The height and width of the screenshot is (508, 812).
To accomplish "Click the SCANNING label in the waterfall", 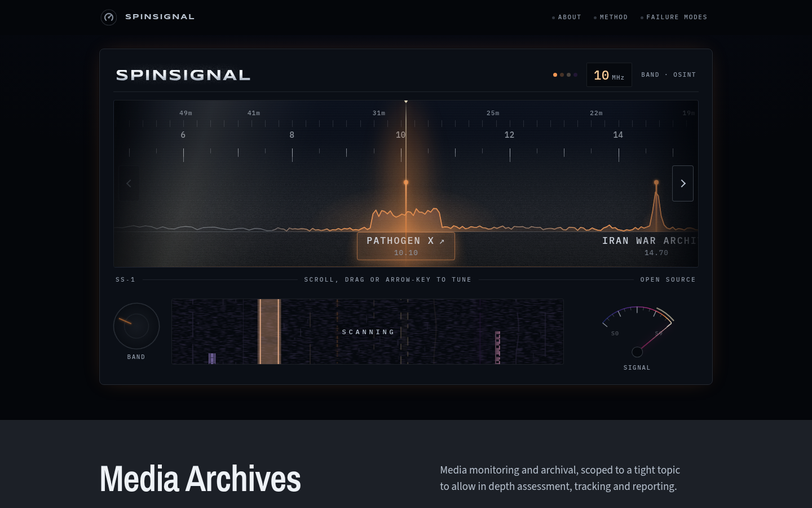I will coord(368,332).
